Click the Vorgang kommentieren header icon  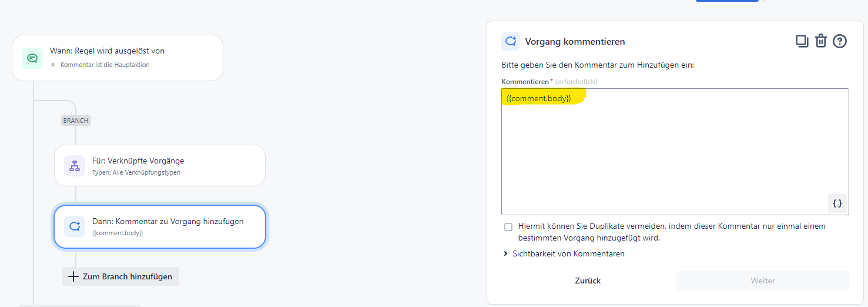511,42
